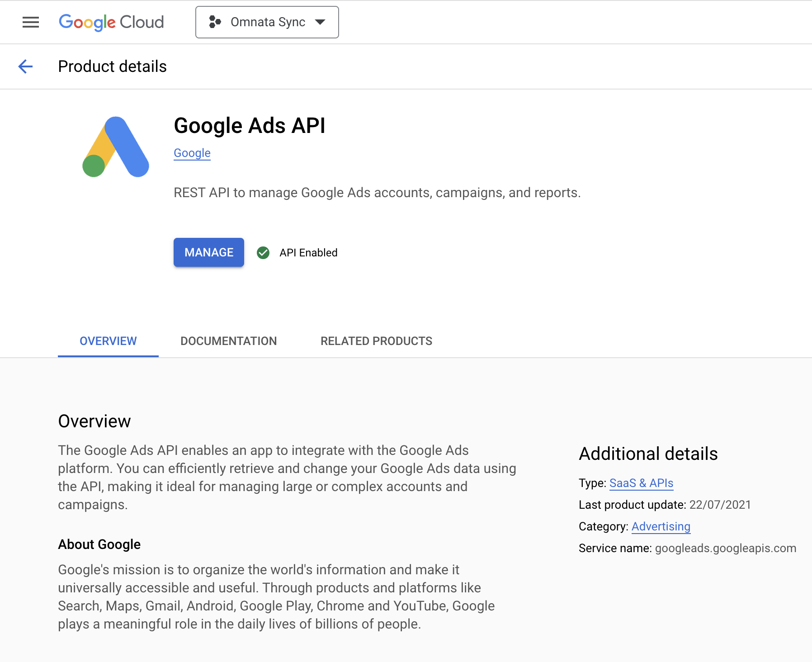Click the Google Ads API title heading

250,126
